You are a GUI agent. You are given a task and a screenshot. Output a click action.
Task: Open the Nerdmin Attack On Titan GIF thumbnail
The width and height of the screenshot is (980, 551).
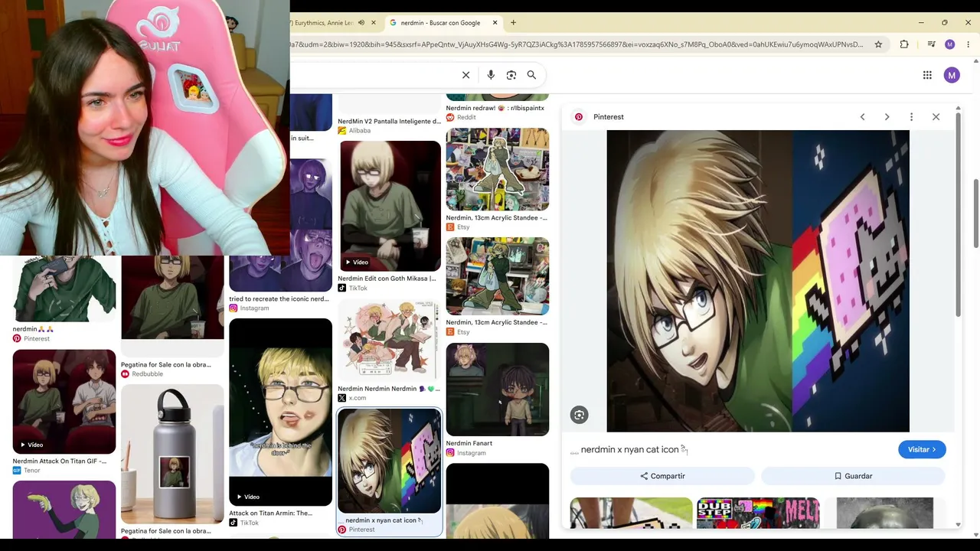tap(64, 402)
